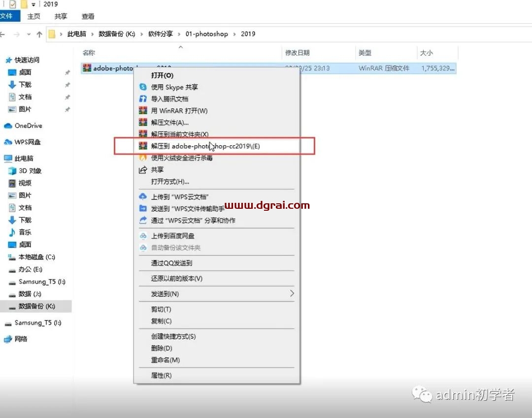Sort by the 名称 column header

tap(89, 53)
